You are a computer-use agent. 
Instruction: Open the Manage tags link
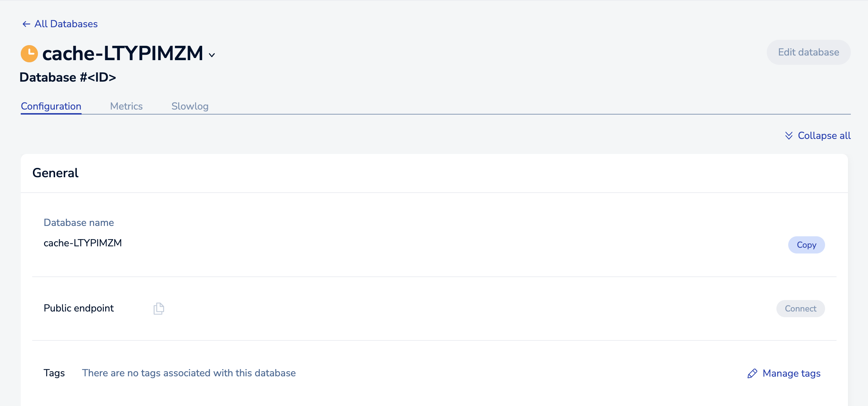point(791,373)
